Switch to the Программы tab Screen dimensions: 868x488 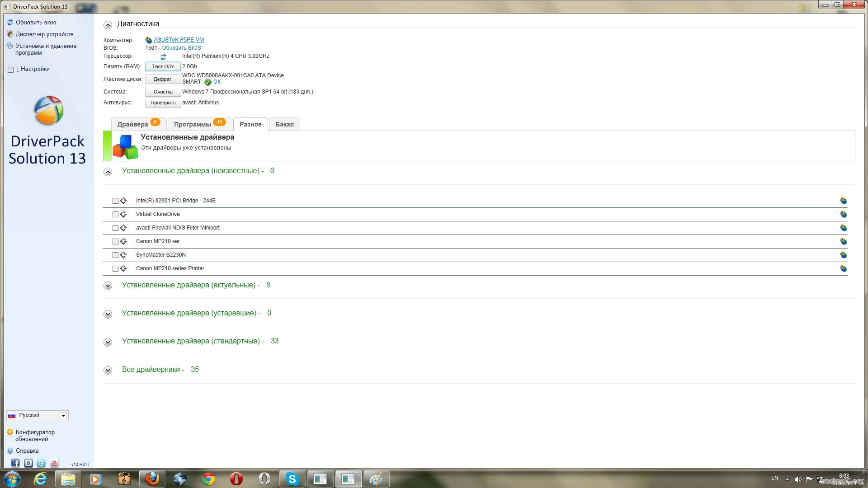coord(193,124)
